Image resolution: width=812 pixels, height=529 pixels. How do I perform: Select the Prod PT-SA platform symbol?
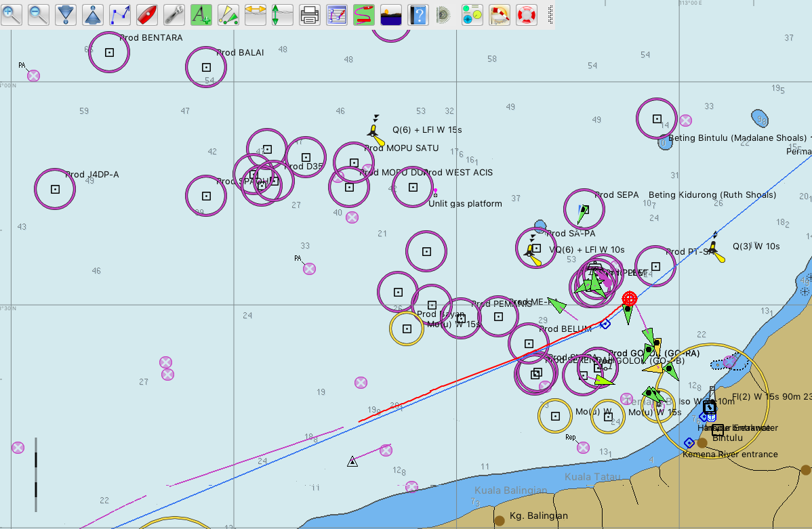[x=655, y=267]
